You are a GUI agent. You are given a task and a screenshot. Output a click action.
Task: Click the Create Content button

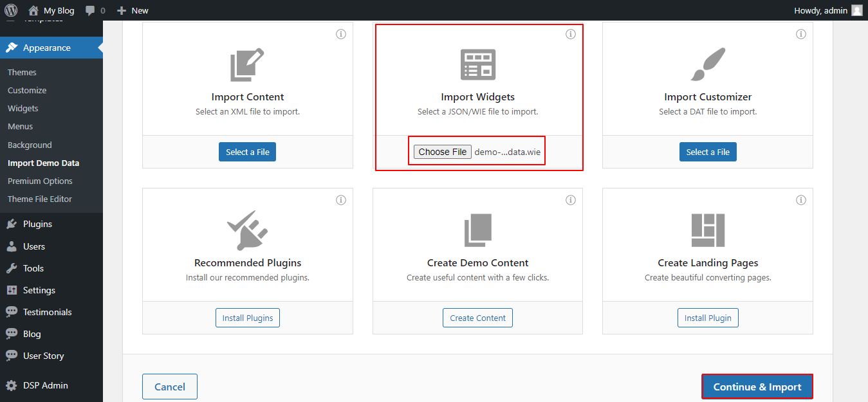click(478, 318)
